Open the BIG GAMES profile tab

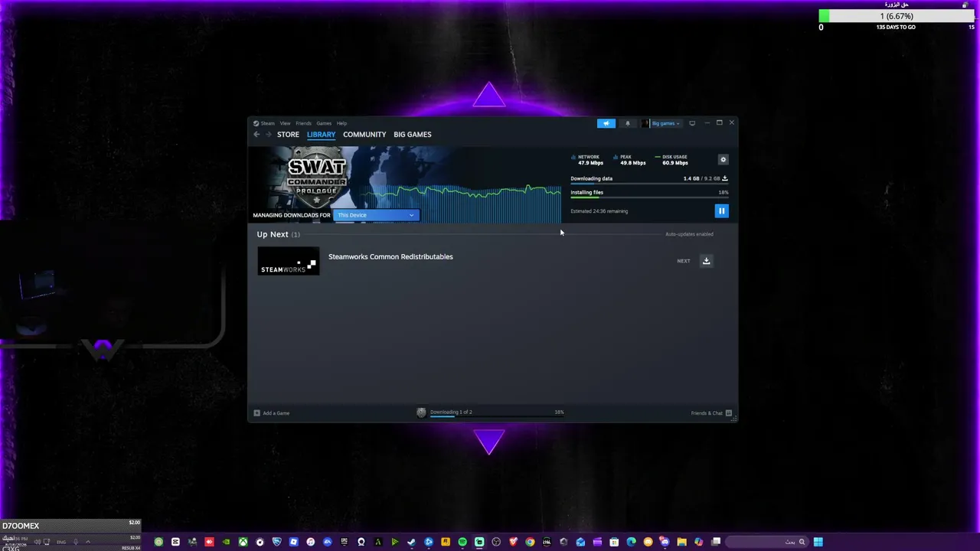coord(413,135)
